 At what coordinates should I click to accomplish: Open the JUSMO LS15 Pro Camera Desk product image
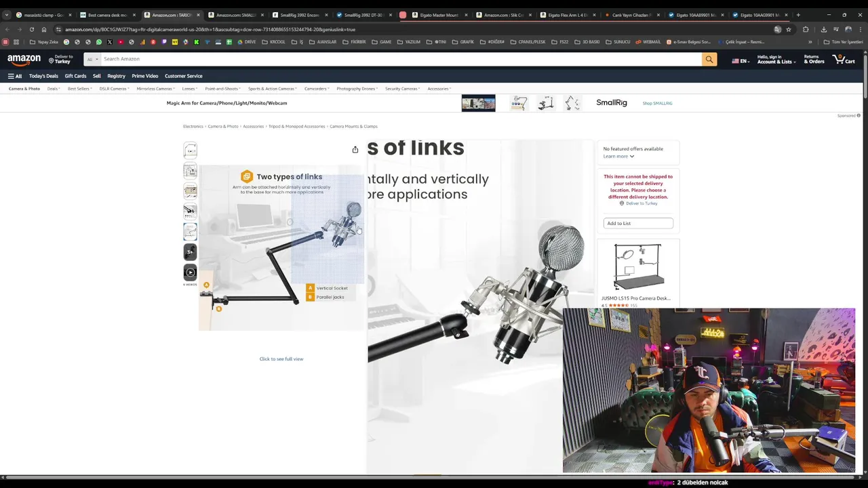pyautogui.click(x=637, y=267)
